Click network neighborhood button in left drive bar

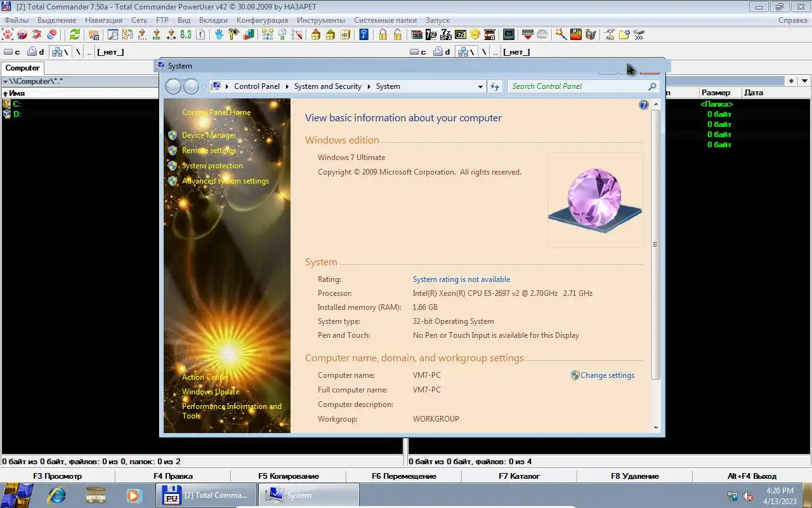(60, 52)
